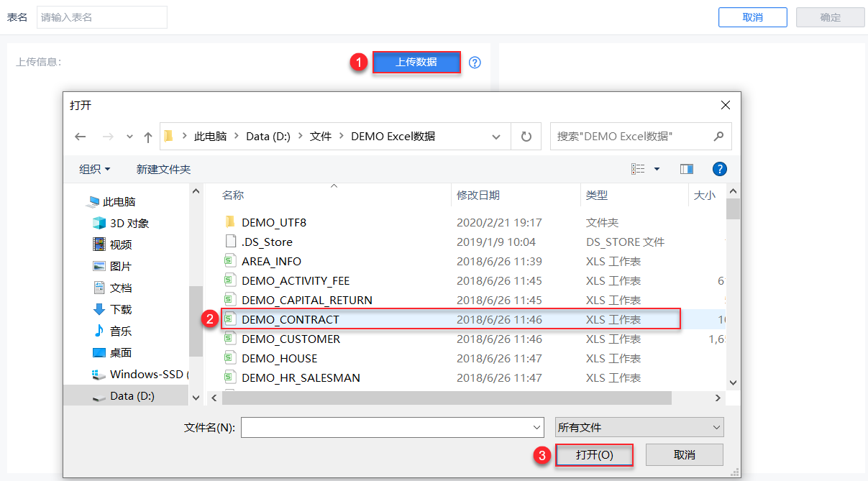Screen dimensions: 868x481
Task: Click the search magnifier icon
Action: click(718, 136)
